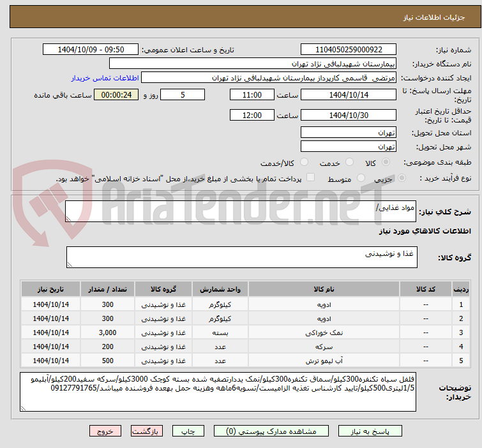The width and height of the screenshot is (482, 448).
Task: Click the resize handle of شرح کلی نیاز box
Action: pyautogui.click(x=68, y=219)
